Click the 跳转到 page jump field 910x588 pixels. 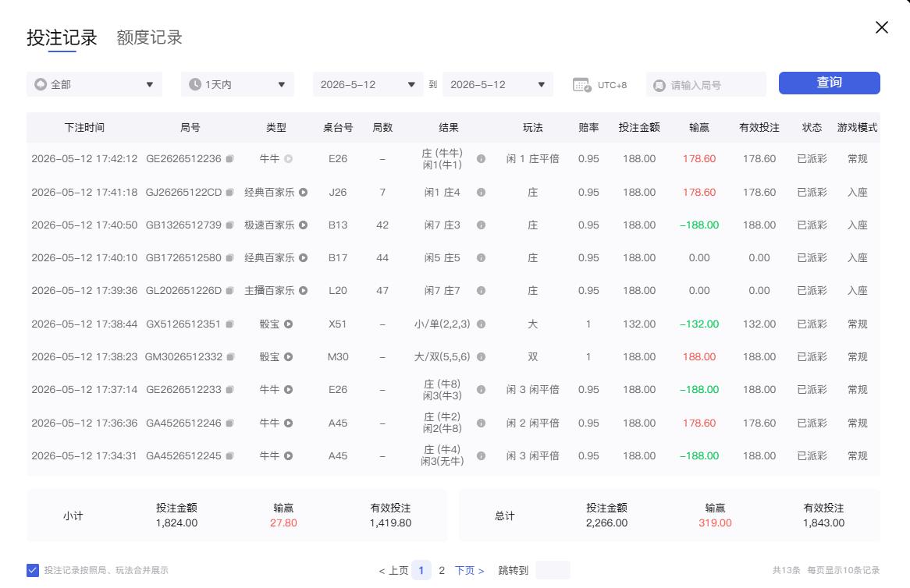553,571
